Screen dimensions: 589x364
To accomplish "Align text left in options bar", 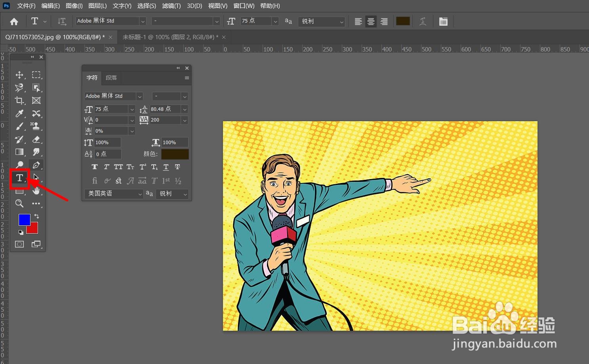I will click(358, 21).
